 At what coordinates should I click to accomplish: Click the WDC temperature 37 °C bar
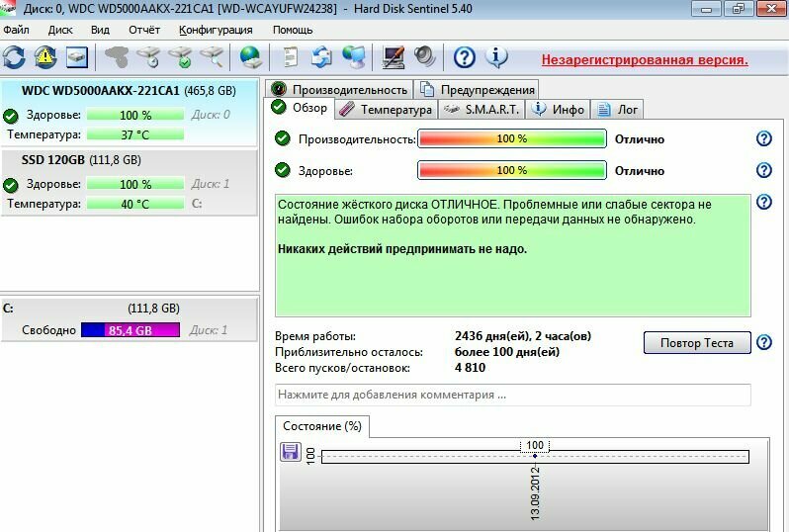click(x=134, y=134)
